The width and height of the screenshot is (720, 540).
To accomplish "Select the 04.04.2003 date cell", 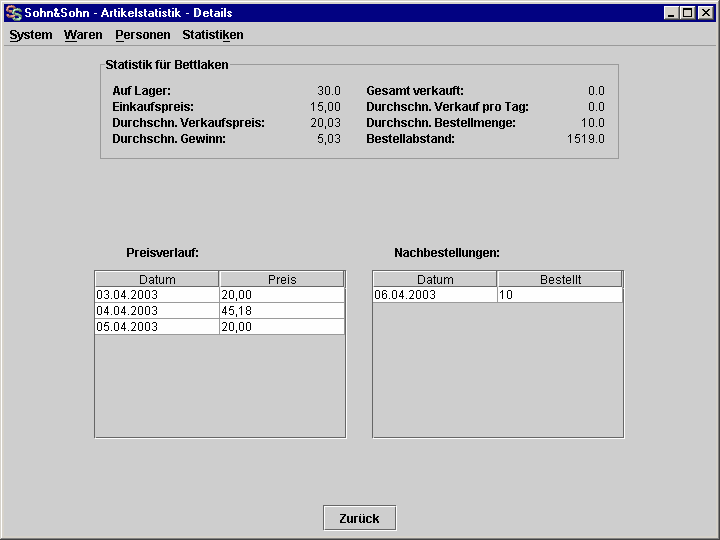I will (x=157, y=311).
